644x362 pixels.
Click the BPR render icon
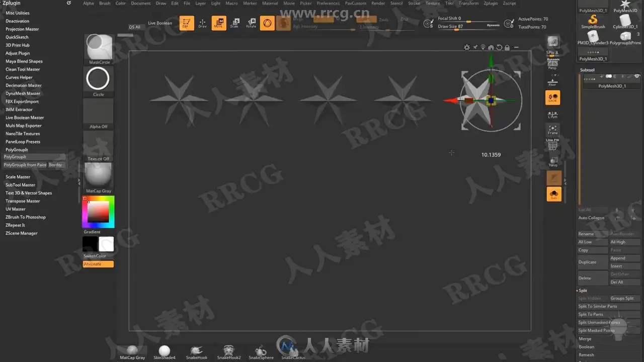point(553,42)
